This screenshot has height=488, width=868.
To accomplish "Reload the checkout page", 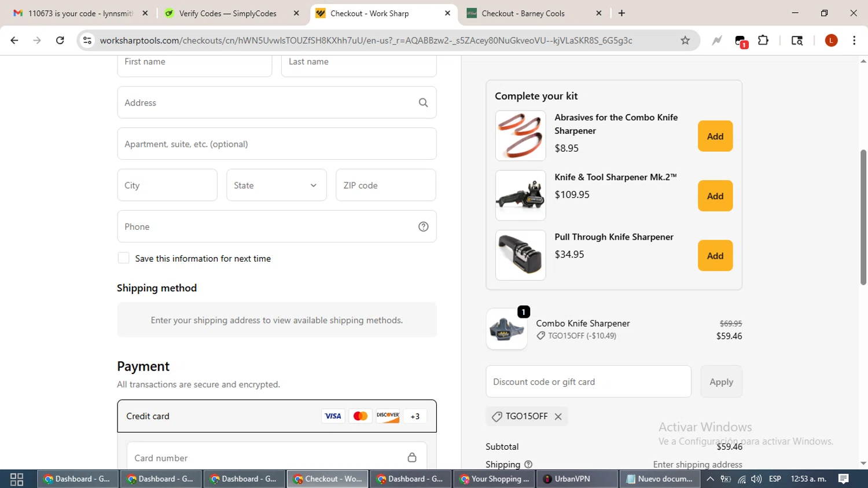I will click(x=60, y=41).
